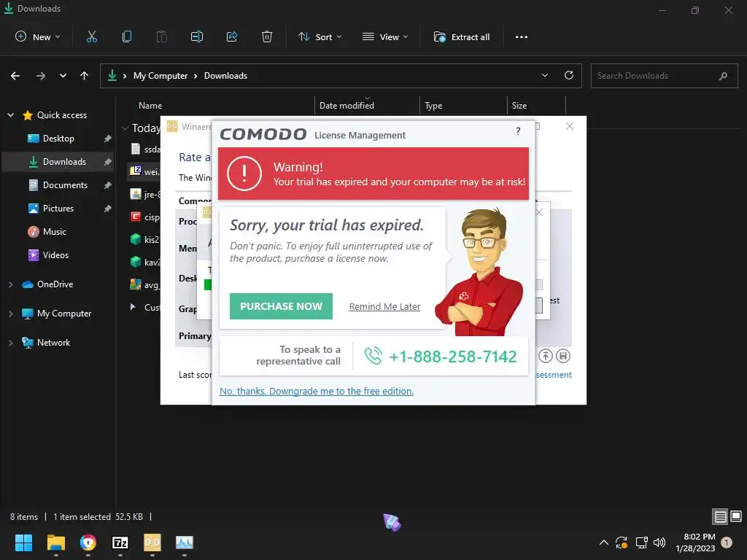Click the Extract all button

point(462,36)
